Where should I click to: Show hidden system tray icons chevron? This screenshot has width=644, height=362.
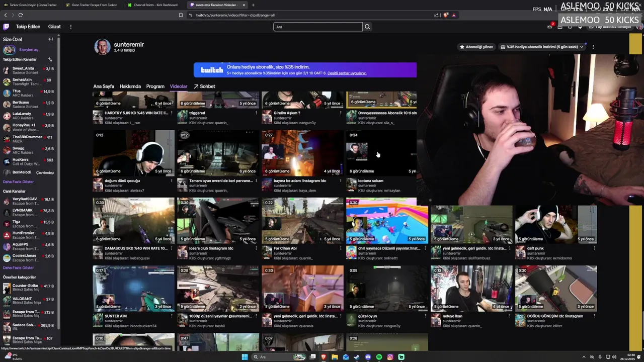coord(584,357)
